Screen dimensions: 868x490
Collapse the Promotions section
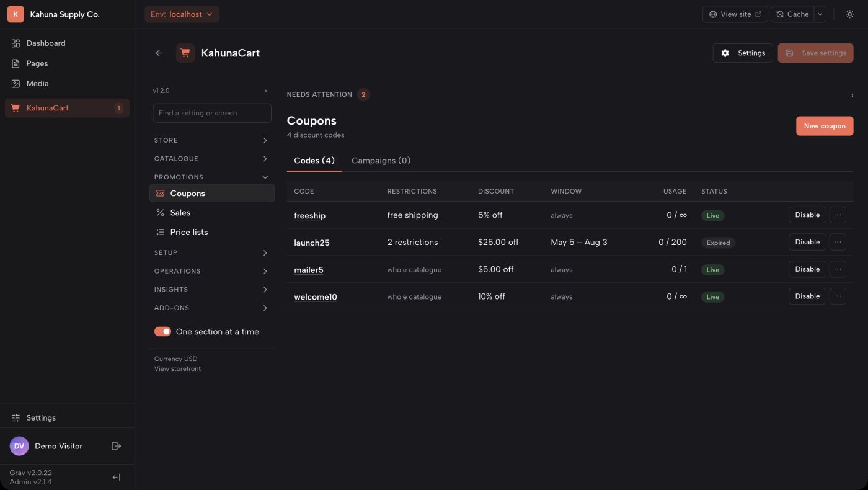tap(212, 177)
